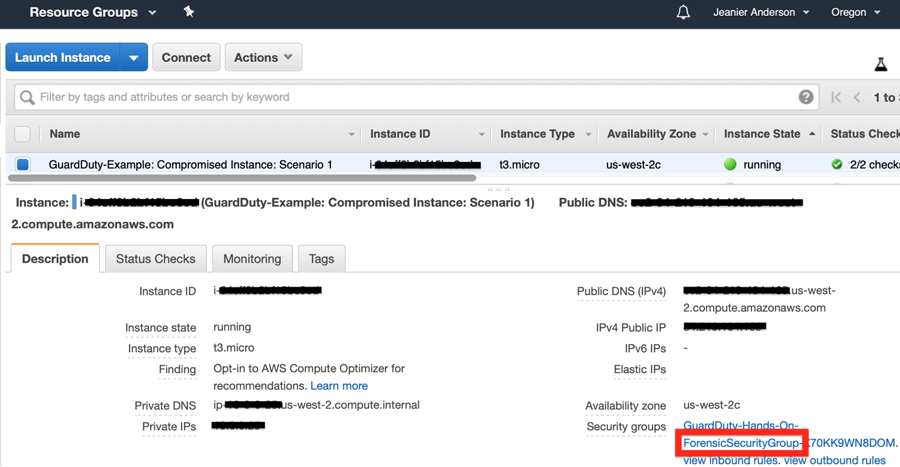Open the Instance ID column dropdown arrow
Screen dimensions: 900x467
point(482,134)
